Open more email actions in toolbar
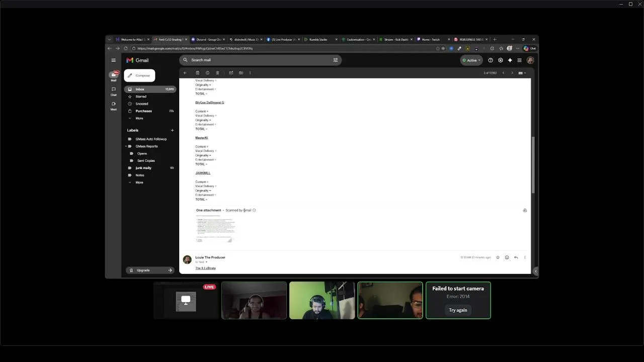The height and width of the screenshot is (362, 644). pos(250,73)
